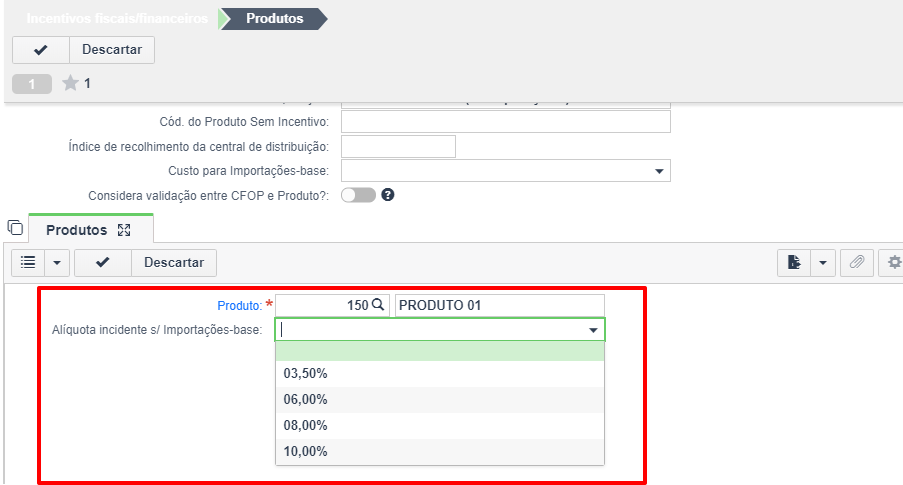
Task: Go to Incentivos fiscais/financeiros breadcrumb
Action: tap(117, 18)
